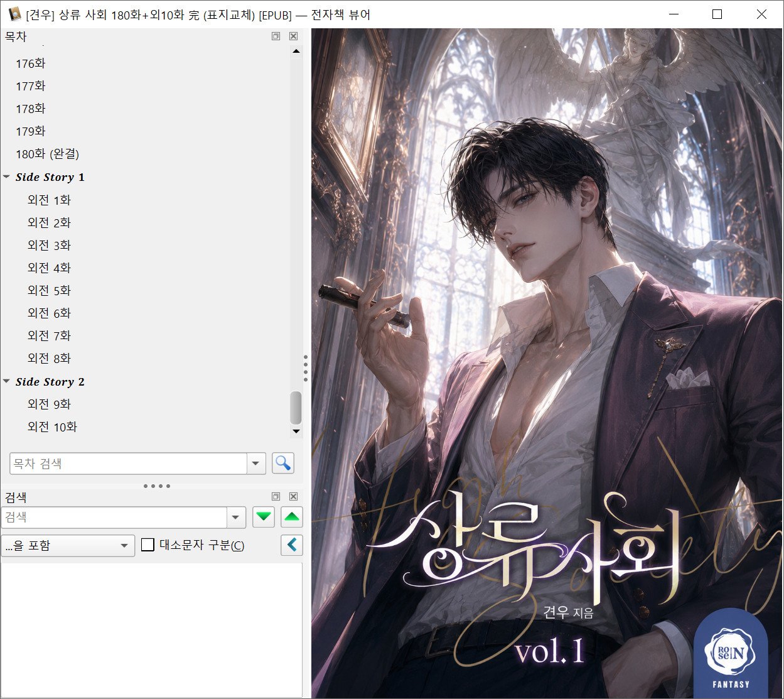Click the vertical splitter handle beside the book cover
The height and width of the screenshot is (699, 784).
click(x=306, y=368)
